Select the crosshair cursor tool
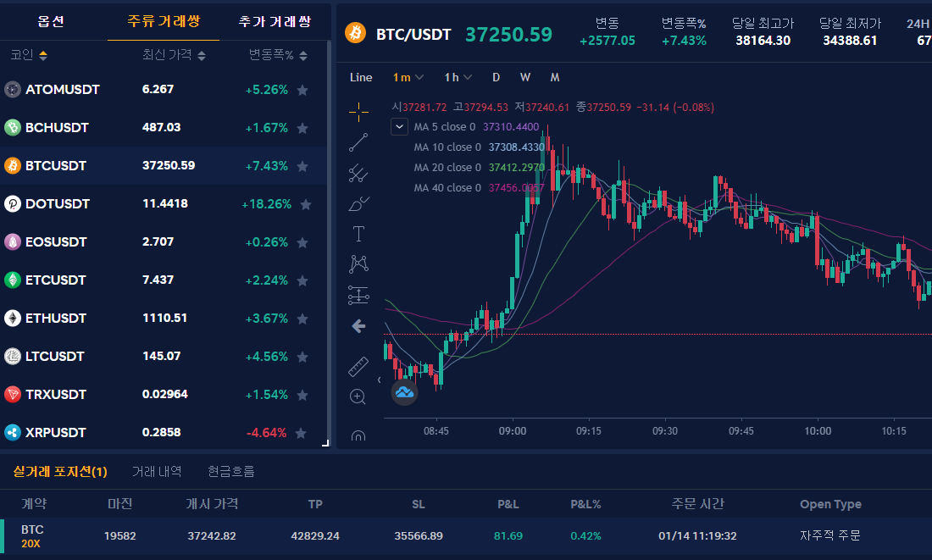The image size is (932, 560). coord(358,109)
